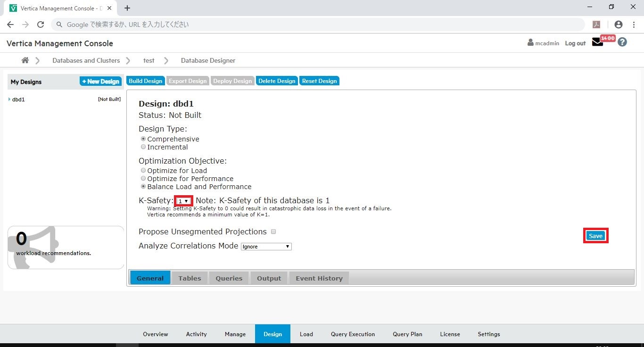
Task: Click the browser back arrow
Action: (x=10, y=25)
